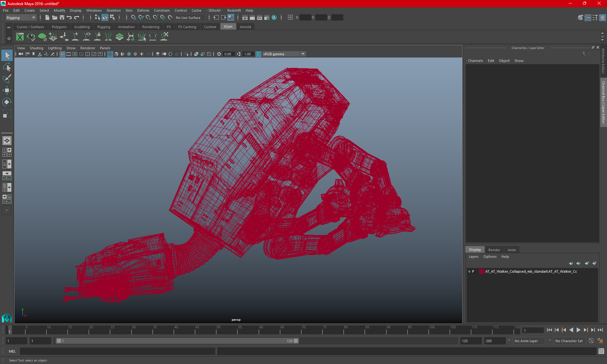The image size is (607, 364).
Task: Switch to the Polygons shelf tab
Action: [59, 27]
